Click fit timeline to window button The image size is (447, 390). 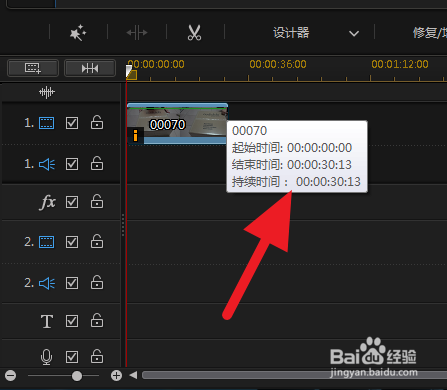pos(90,68)
